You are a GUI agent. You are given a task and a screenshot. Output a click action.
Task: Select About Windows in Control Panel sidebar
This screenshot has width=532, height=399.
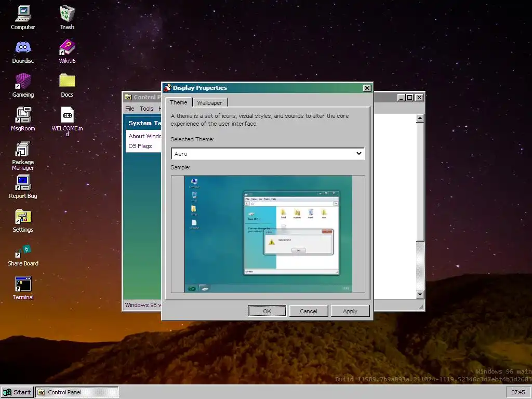pyautogui.click(x=145, y=136)
